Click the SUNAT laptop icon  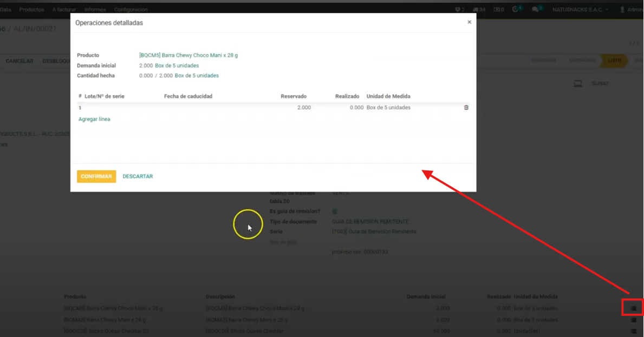pos(578,84)
